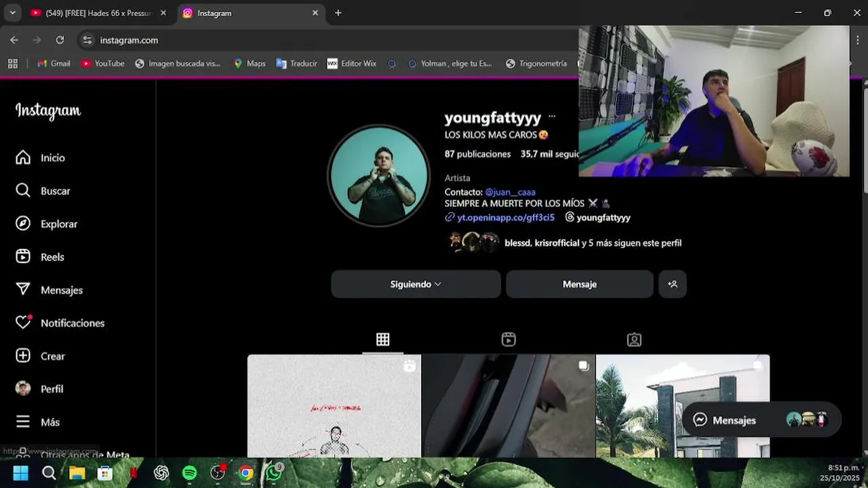This screenshot has height=488, width=868.
Task: Click the 35,7 mil seguidores count
Action: pos(549,154)
